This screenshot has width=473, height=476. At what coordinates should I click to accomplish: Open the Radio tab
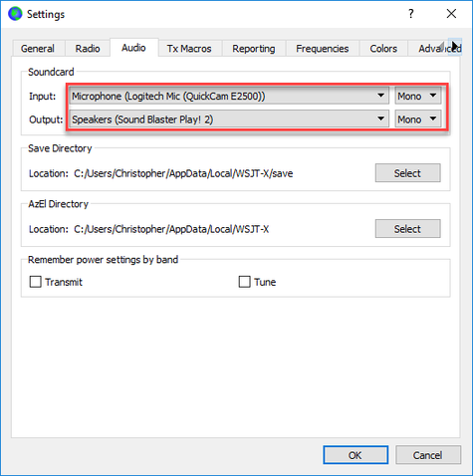tap(88, 49)
